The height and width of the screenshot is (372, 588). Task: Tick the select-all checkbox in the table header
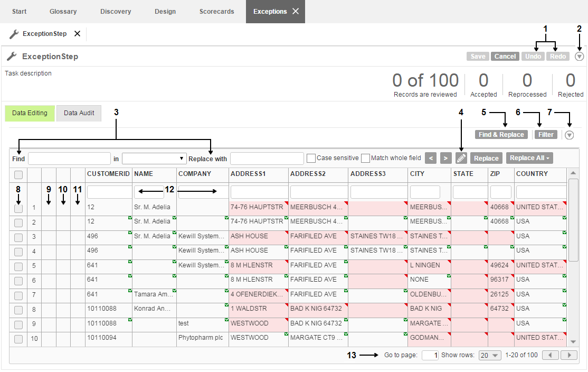point(18,174)
